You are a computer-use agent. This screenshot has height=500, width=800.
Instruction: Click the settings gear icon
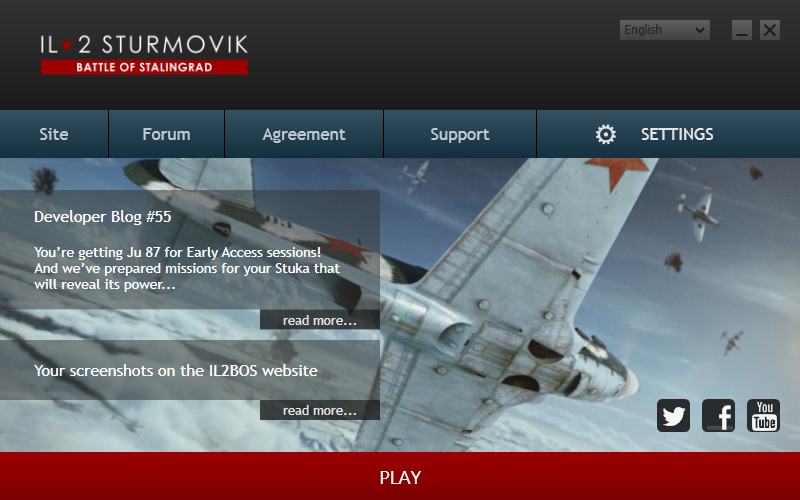coord(606,134)
